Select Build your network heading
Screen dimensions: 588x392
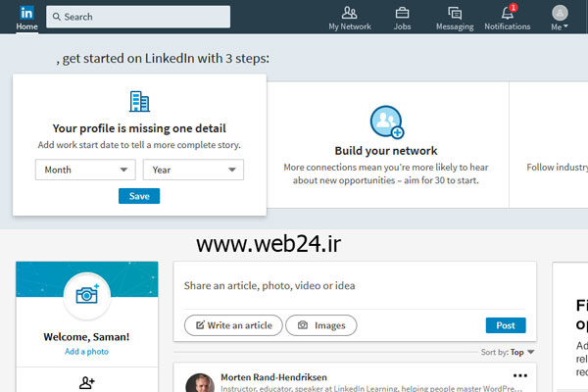(386, 150)
